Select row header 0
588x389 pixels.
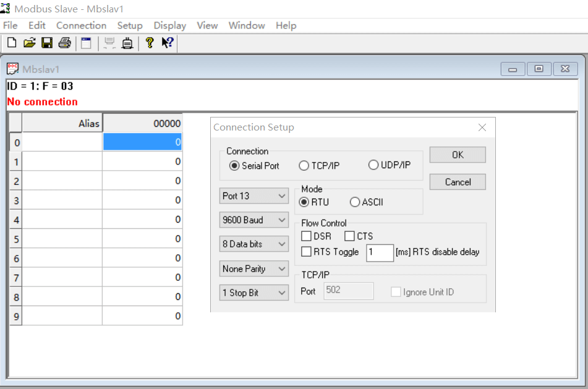(x=16, y=142)
